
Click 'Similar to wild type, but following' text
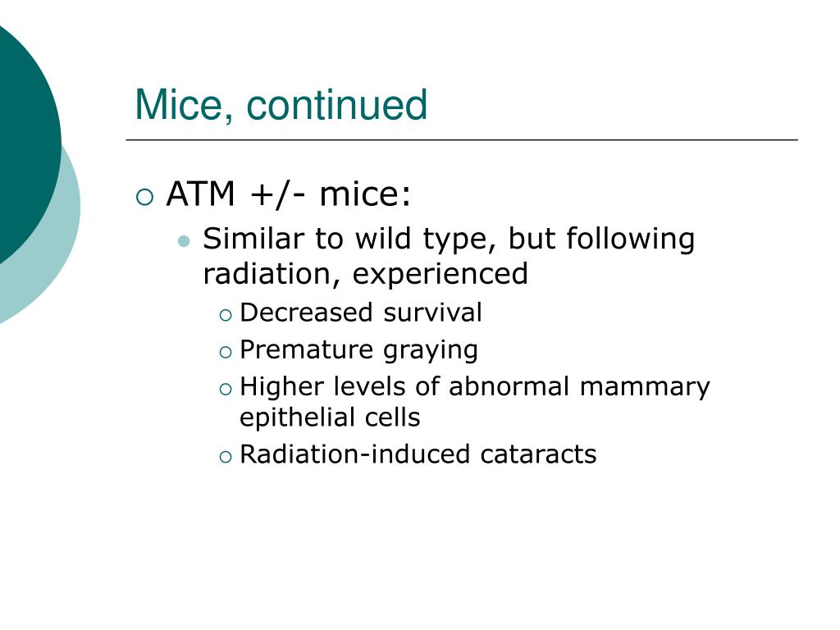point(449,240)
